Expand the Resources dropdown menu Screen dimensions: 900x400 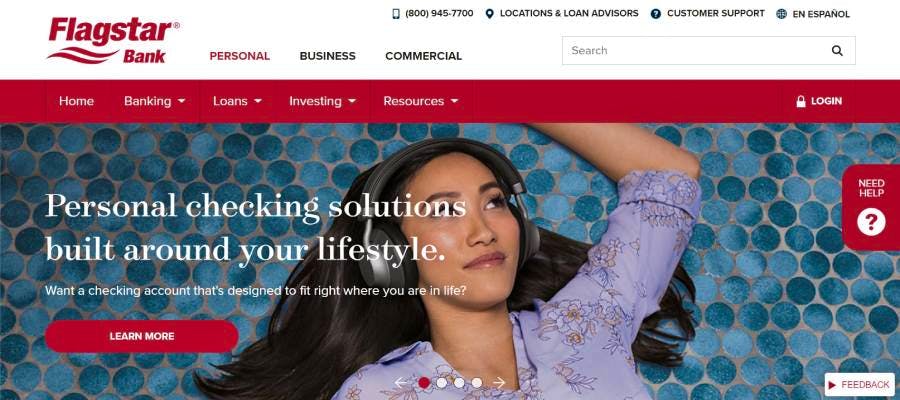point(421,101)
